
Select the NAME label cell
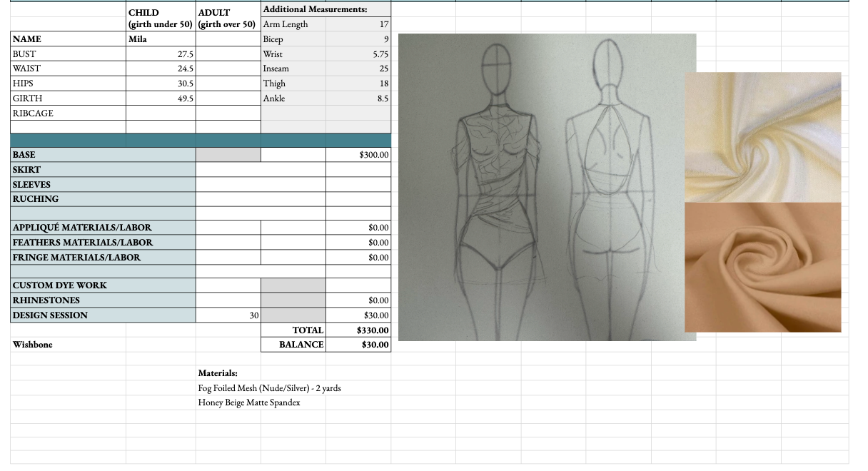(69, 39)
